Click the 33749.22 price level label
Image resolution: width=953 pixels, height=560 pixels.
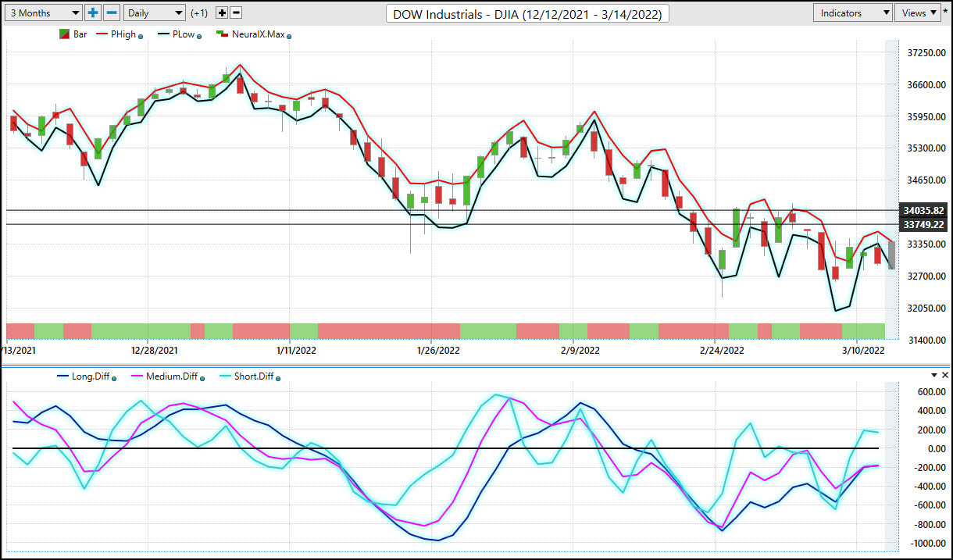click(x=923, y=224)
